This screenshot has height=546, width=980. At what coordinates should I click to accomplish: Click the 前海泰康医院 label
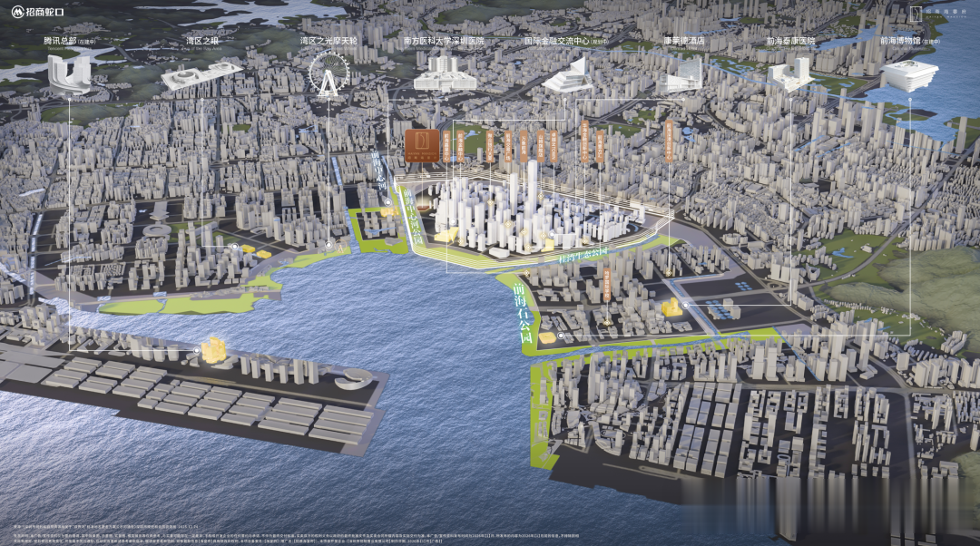click(x=790, y=41)
